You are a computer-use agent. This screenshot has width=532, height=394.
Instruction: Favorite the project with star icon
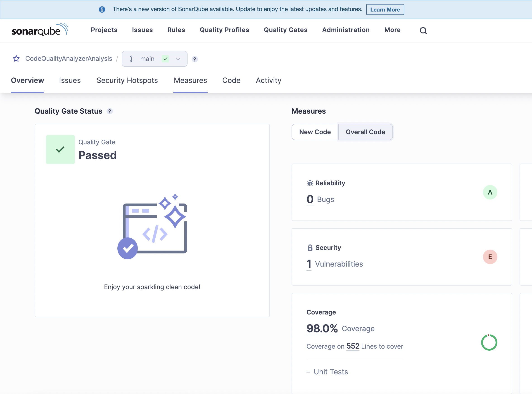16,59
